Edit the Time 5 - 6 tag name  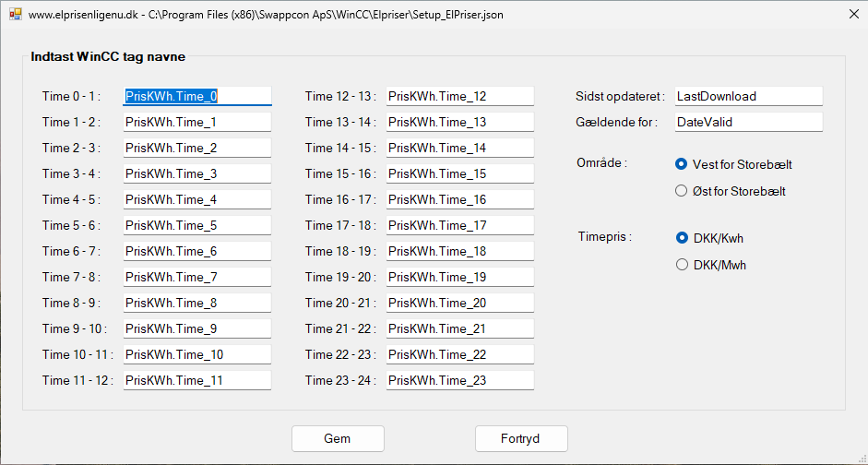pyautogui.click(x=196, y=225)
